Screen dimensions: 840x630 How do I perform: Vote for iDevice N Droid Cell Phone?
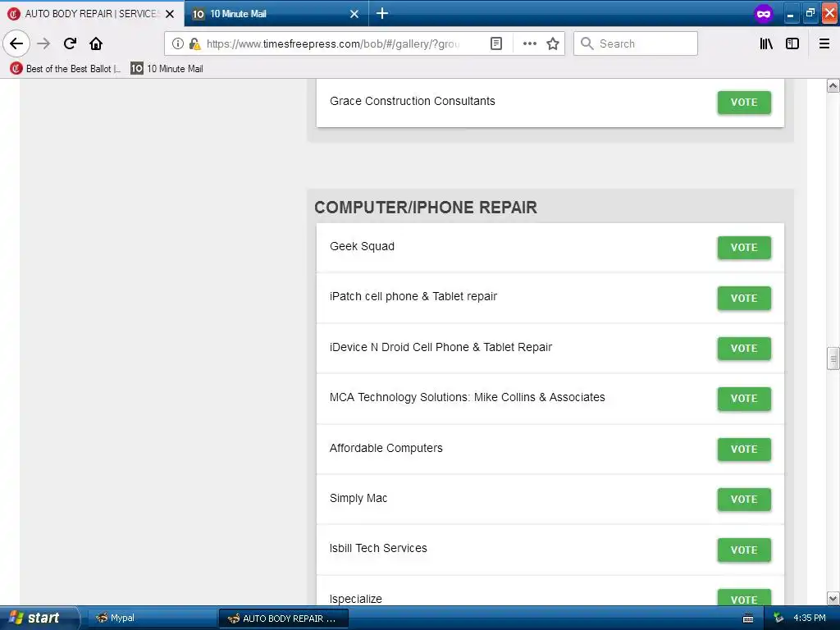point(744,348)
